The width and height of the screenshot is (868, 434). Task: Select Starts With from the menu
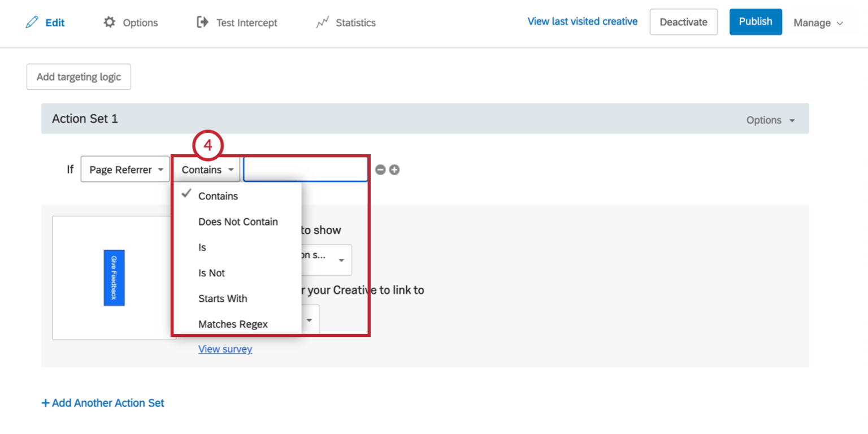[223, 298]
